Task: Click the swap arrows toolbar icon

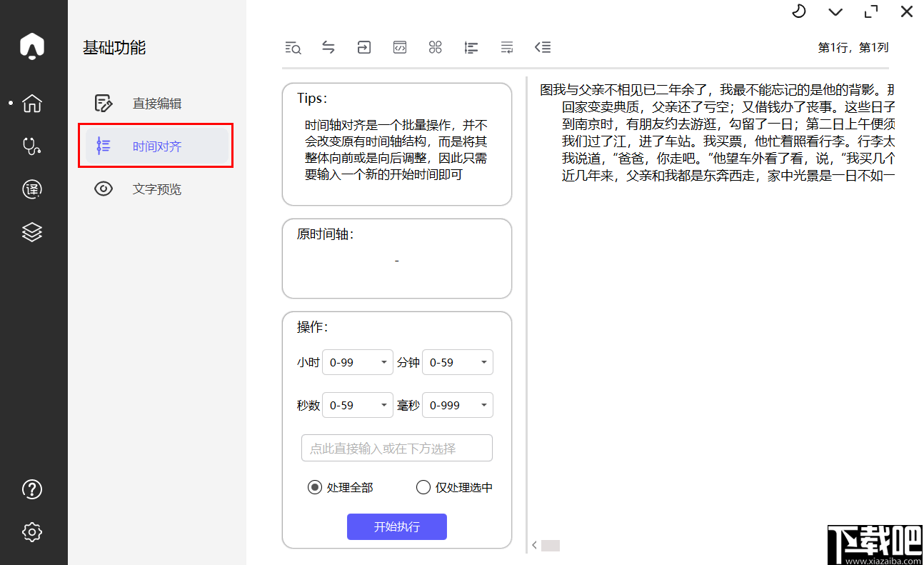Action: point(328,48)
